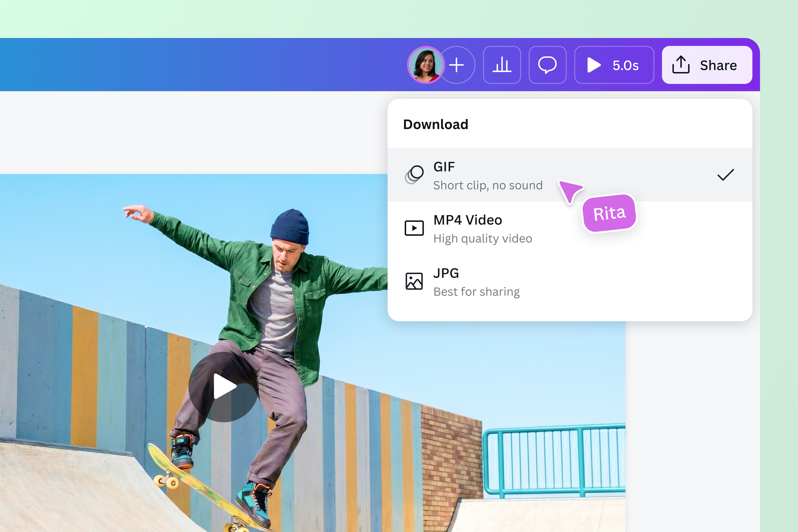Click the MP4 Video play-frame icon
This screenshot has height=532, width=798.
click(414, 228)
